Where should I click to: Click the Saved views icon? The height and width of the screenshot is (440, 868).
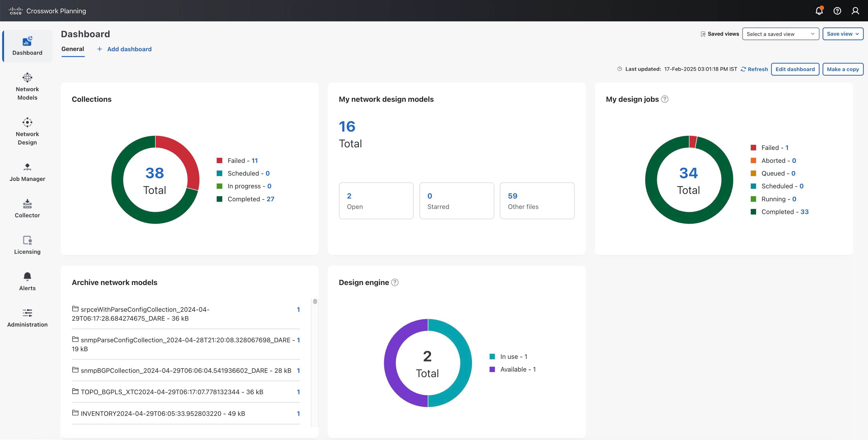703,34
